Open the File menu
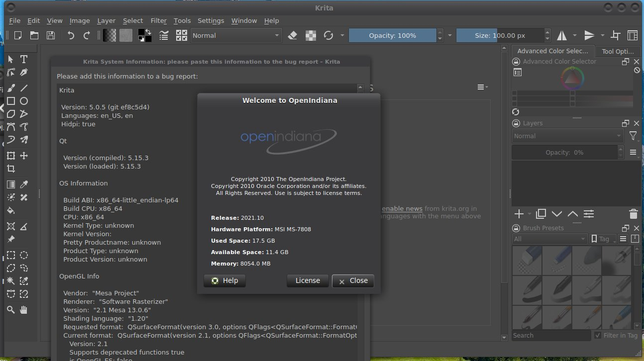Screen dimensions: 644x361 15,20
